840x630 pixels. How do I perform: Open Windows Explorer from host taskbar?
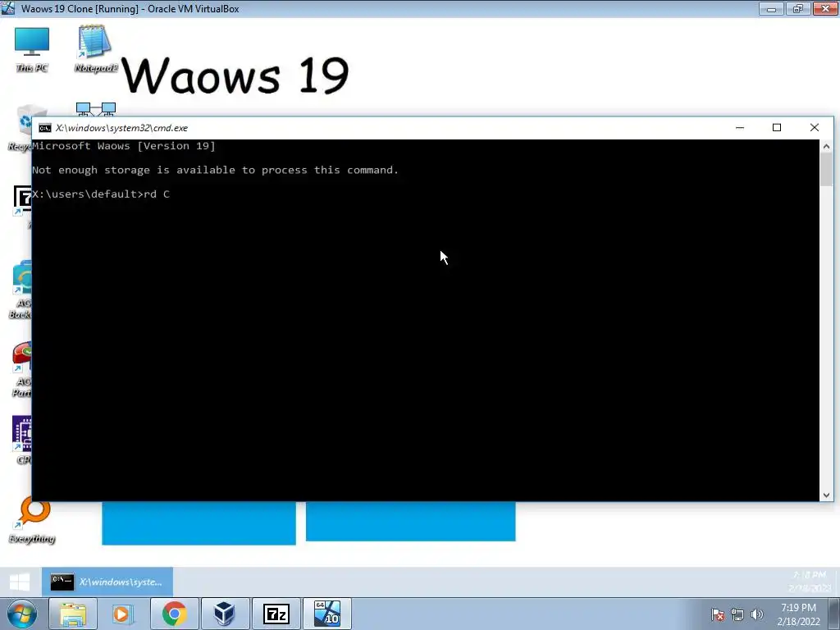[73, 614]
